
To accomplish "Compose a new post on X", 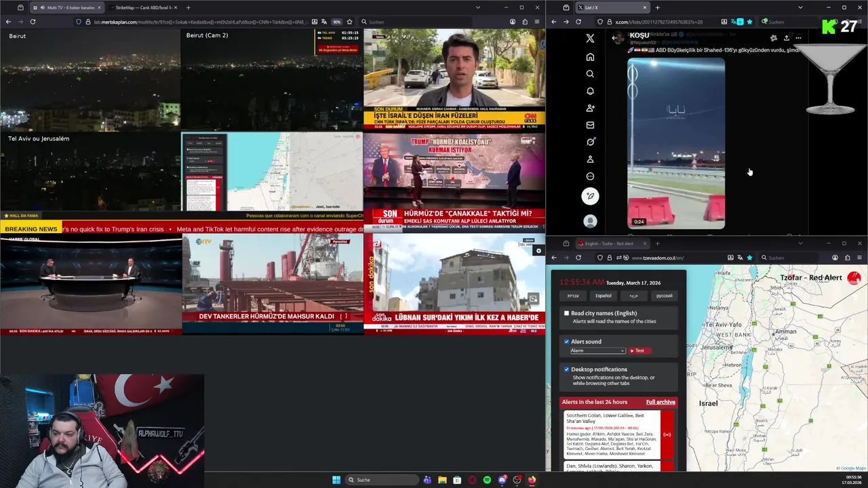I will [590, 196].
